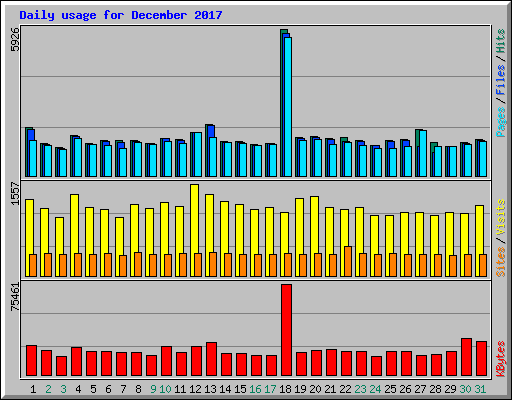Click the 'Sites' legend label
Image resolution: width=512 pixels, height=400 pixels.
tap(500, 262)
